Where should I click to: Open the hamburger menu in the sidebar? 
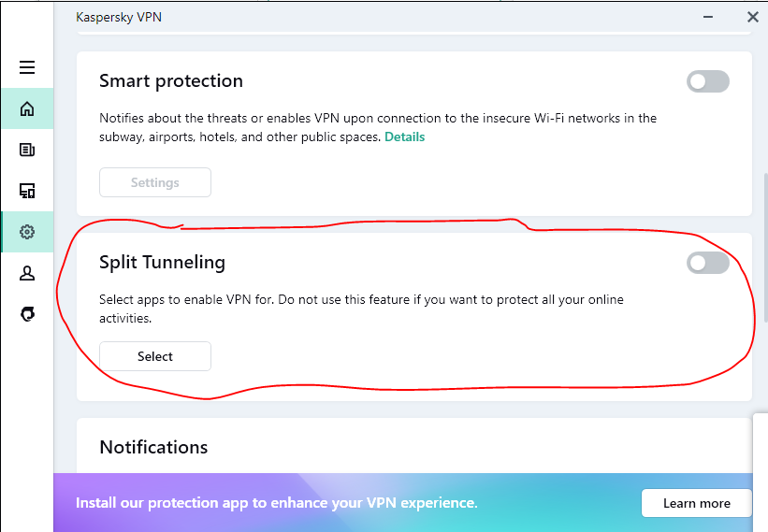point(27,67)
